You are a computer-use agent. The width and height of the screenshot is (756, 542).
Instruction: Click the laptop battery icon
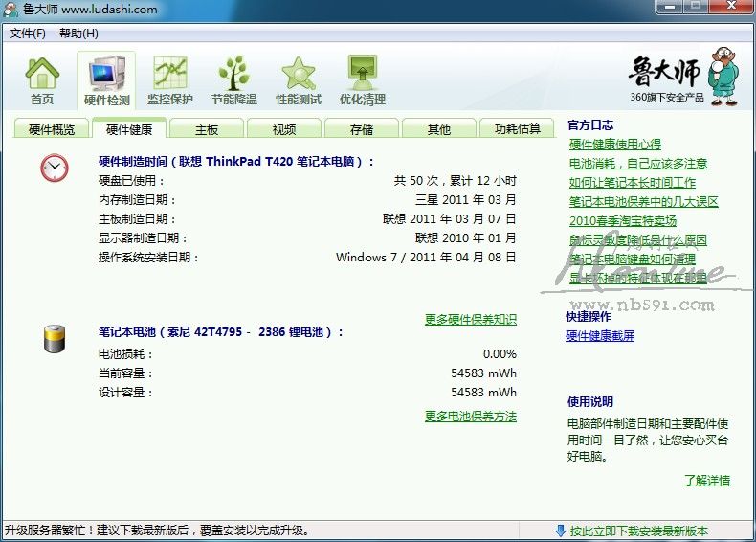click(55, 339)
